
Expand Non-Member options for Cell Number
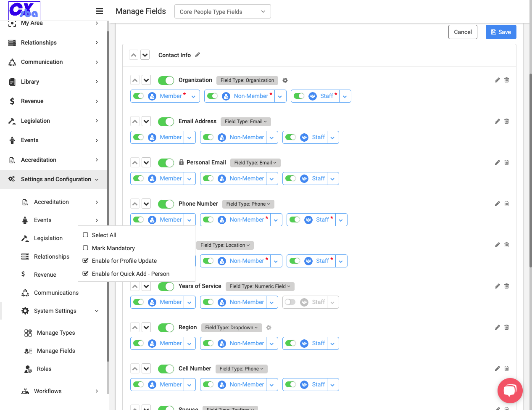[x=272, y=385]
